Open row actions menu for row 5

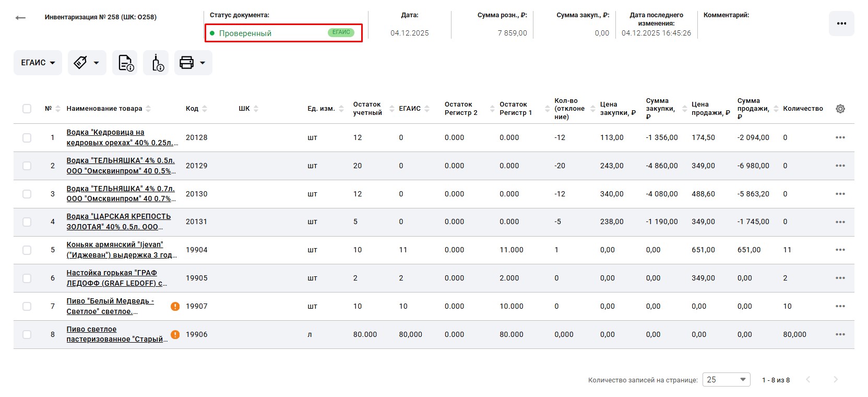840,250
